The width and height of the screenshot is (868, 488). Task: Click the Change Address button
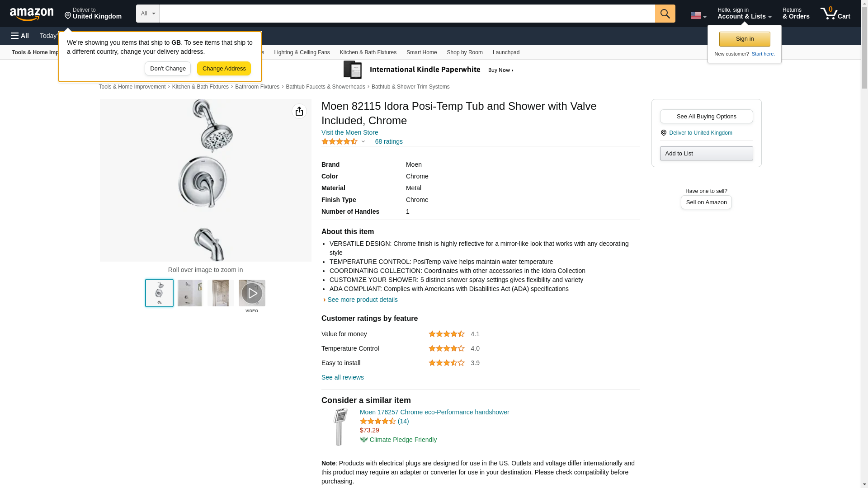point(224,69)
